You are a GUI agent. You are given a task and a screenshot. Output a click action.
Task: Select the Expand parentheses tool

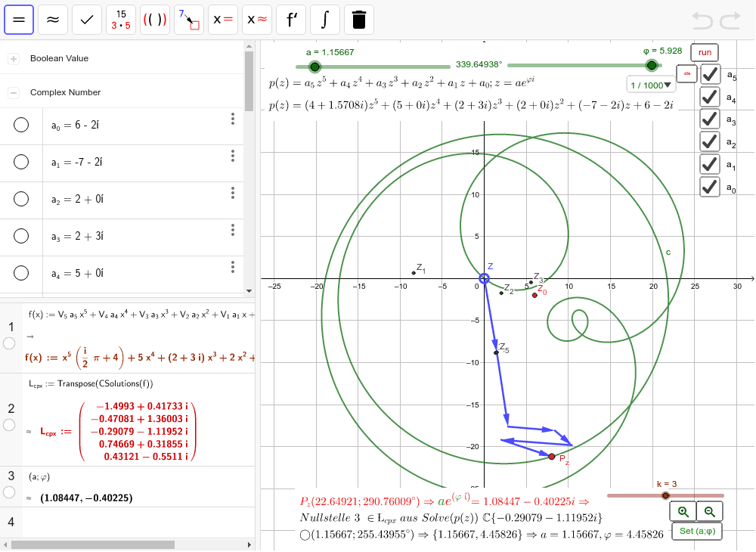(155, 20)
